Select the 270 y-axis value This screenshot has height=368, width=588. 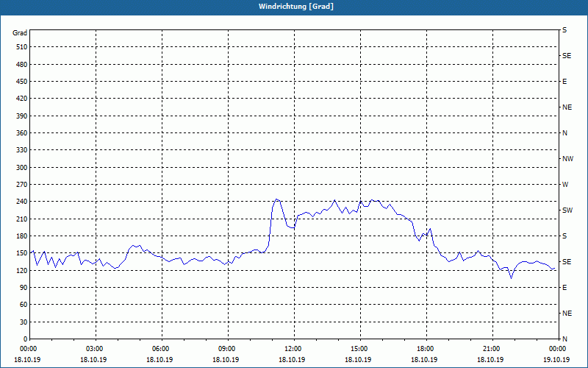(x=22, y=185)
